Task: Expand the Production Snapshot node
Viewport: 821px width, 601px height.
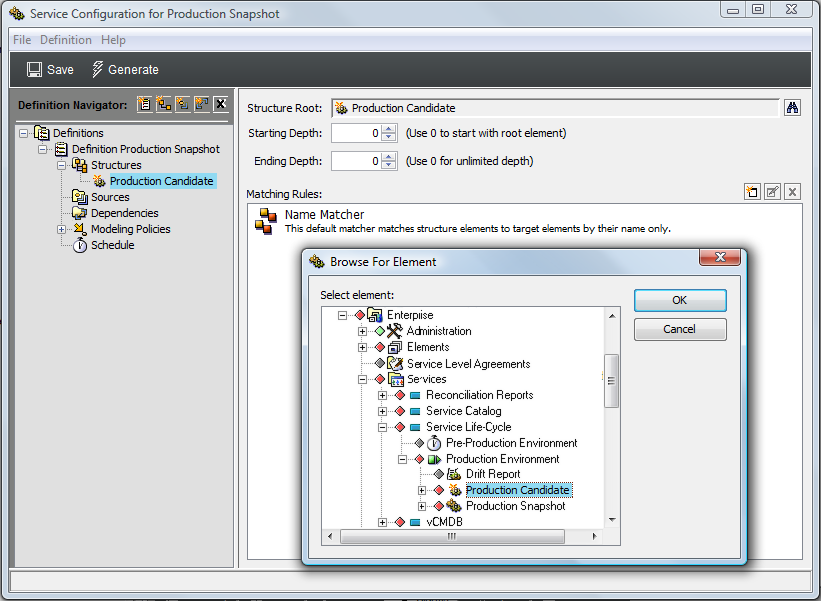Action: [x=422, y=507]
